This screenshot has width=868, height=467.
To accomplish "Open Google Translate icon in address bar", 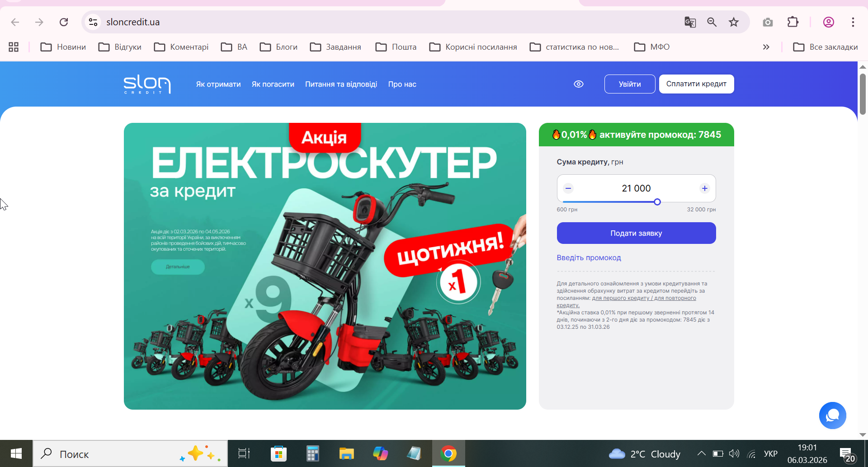I will [x=690, y=22].
